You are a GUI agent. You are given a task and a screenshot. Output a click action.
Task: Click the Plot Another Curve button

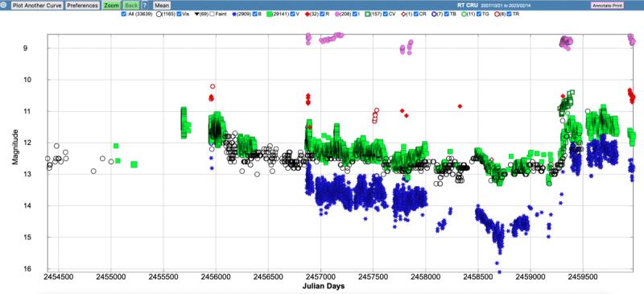(37, 6)
